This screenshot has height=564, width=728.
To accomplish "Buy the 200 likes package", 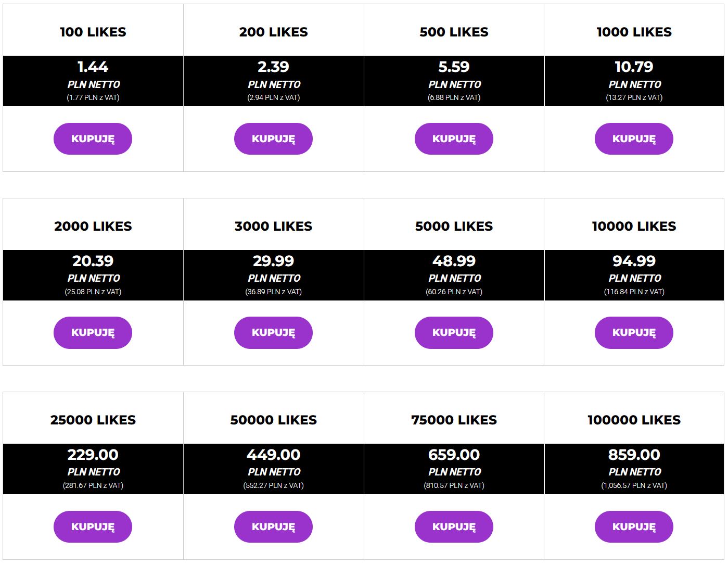I will [x=273, y=139].
